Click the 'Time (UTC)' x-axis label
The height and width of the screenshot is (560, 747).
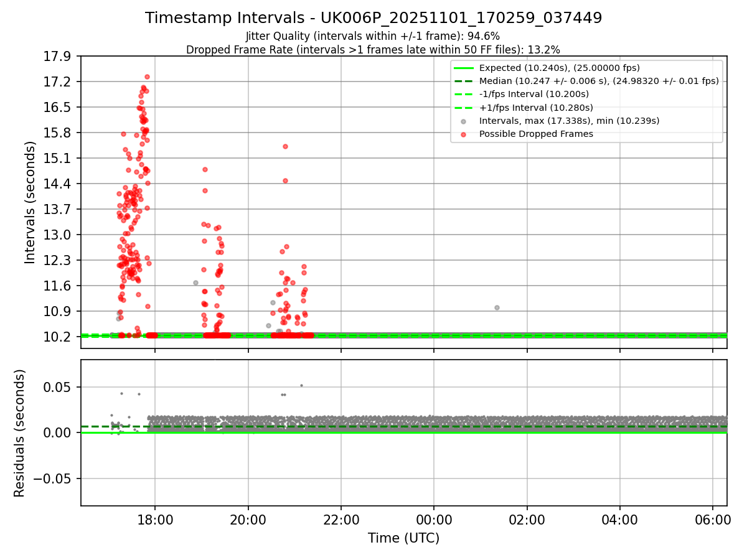tap(404, 538)
